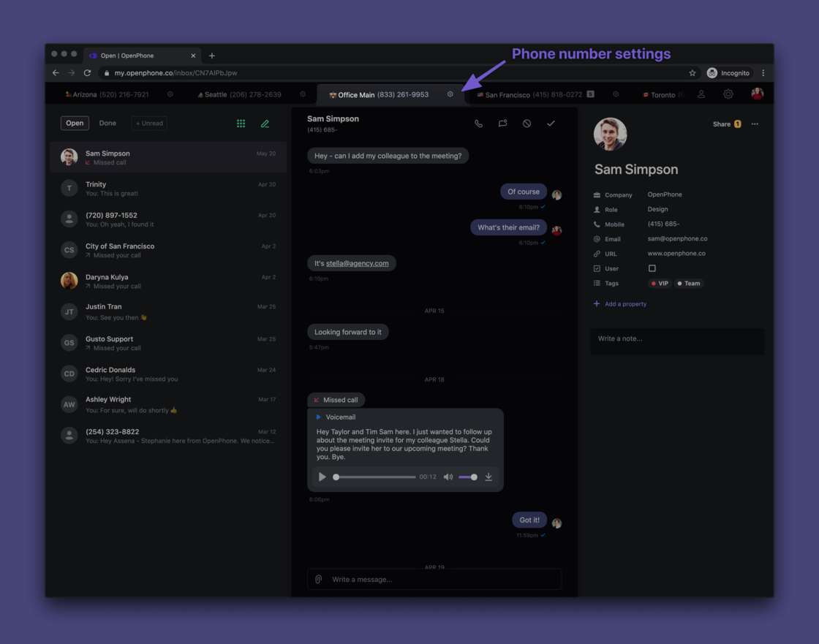Open (720) 897-1552 conversation
The width and height of the screenshot is (819, 644).
(x=168, y=219)
